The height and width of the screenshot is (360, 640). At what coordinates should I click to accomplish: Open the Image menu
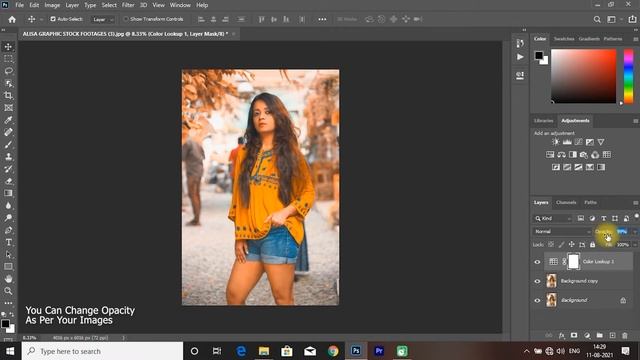pyautogui.click(x=52, y=5)
